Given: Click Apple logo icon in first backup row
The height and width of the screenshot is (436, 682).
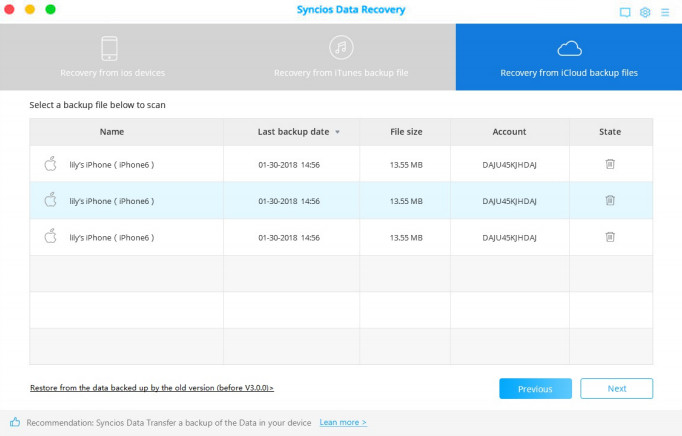Looking at the screenshot, I should click(50, 164).
